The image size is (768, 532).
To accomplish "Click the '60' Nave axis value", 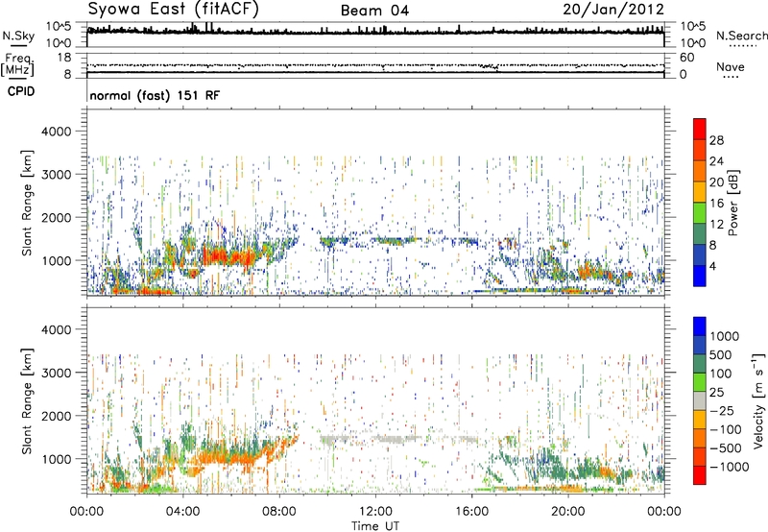I will 686,58.
